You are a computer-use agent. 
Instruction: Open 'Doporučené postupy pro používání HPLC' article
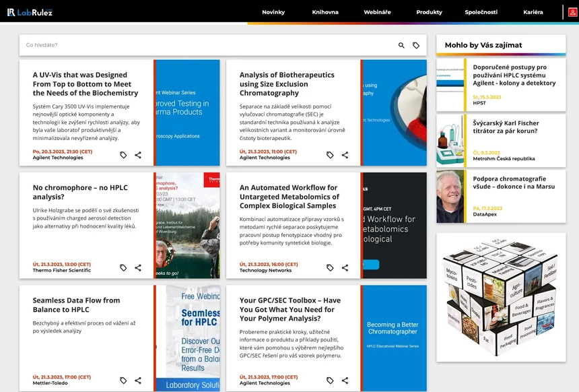(514, 75)
